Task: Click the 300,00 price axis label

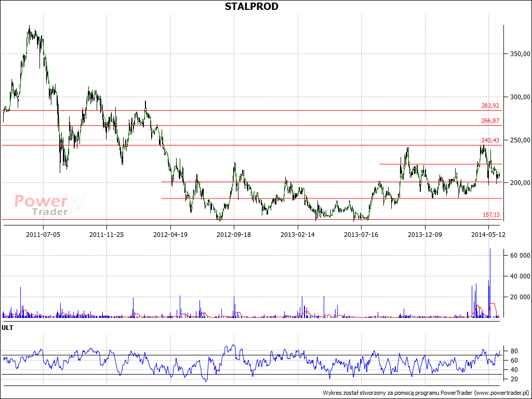Action: 520,97
